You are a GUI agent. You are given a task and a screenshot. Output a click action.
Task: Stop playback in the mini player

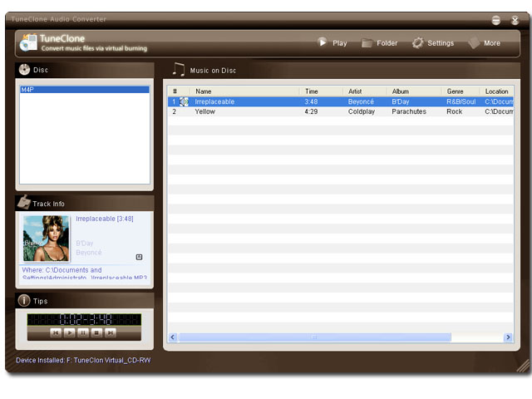[96, 332]
